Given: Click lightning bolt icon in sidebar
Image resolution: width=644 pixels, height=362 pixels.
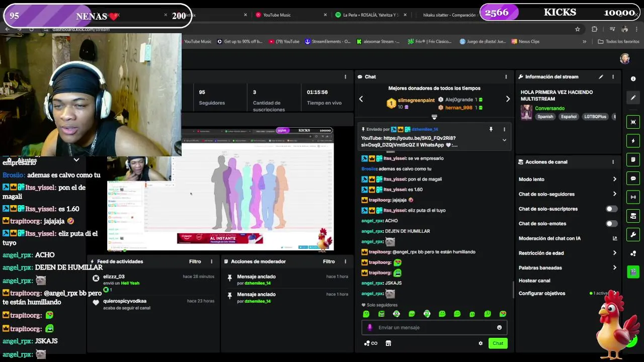Looking at the screenshot, I should pyautogui.click(x=633, y=141).
